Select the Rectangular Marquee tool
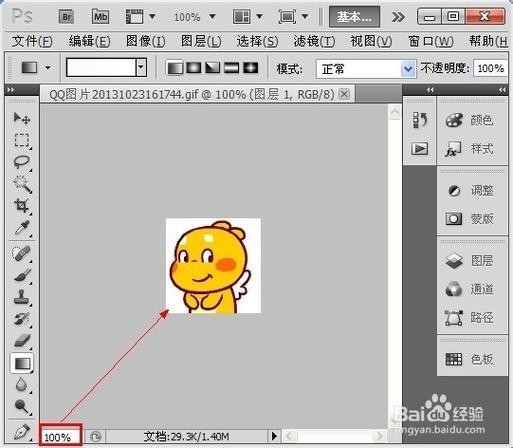 (22, 140)
